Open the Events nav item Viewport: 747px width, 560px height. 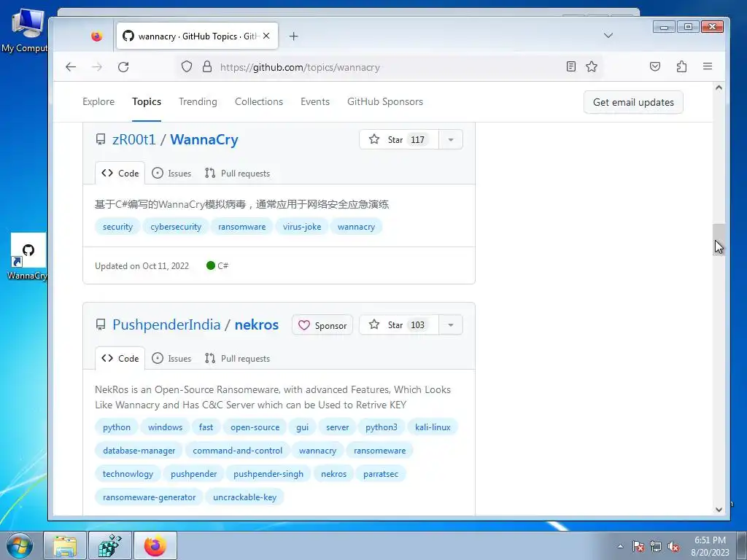[x=315, y=102]
